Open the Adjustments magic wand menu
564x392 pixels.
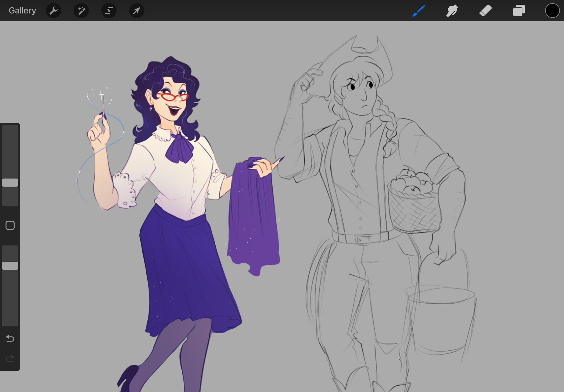tap(81, 11)
